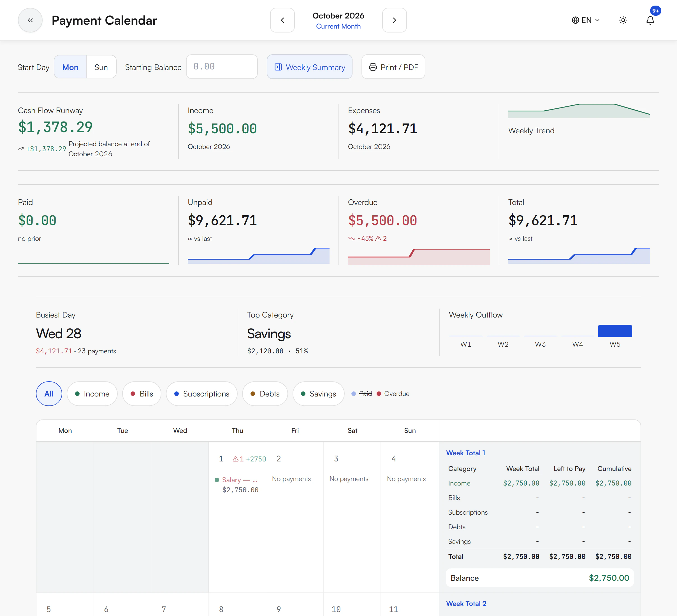Click the Top Category Savings value
Viewport: 677px width, 616px height.
269,333
